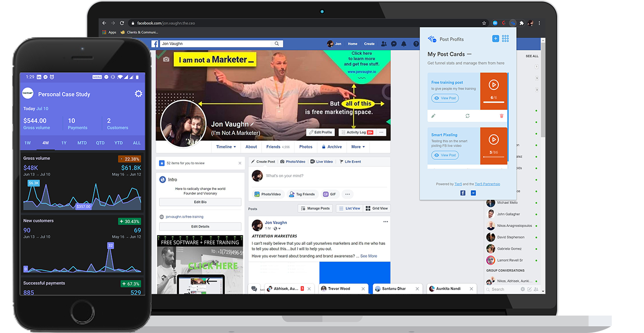
Task: Expand the More dropdown on profile
Action: (x=358, y=147)
